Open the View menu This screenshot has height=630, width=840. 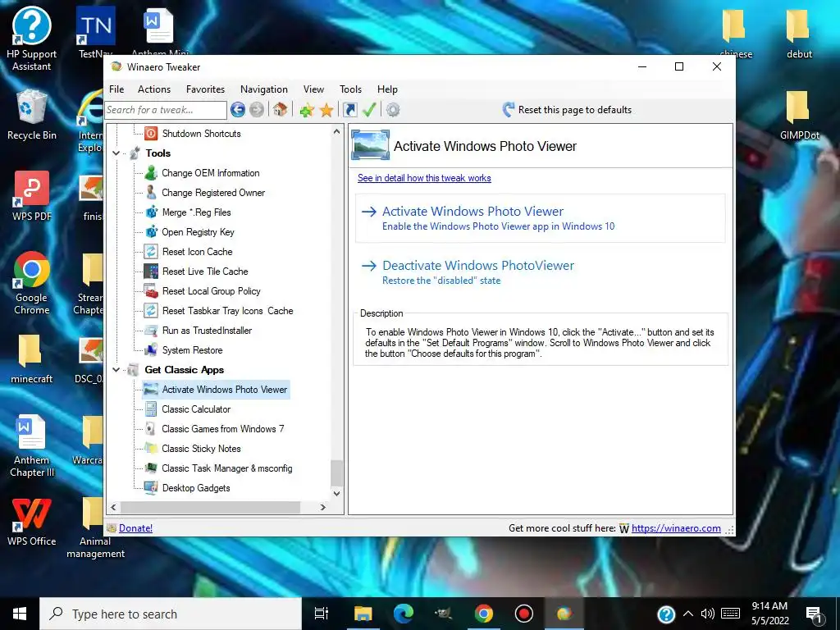pyautogui.click(x=313, y=89)
